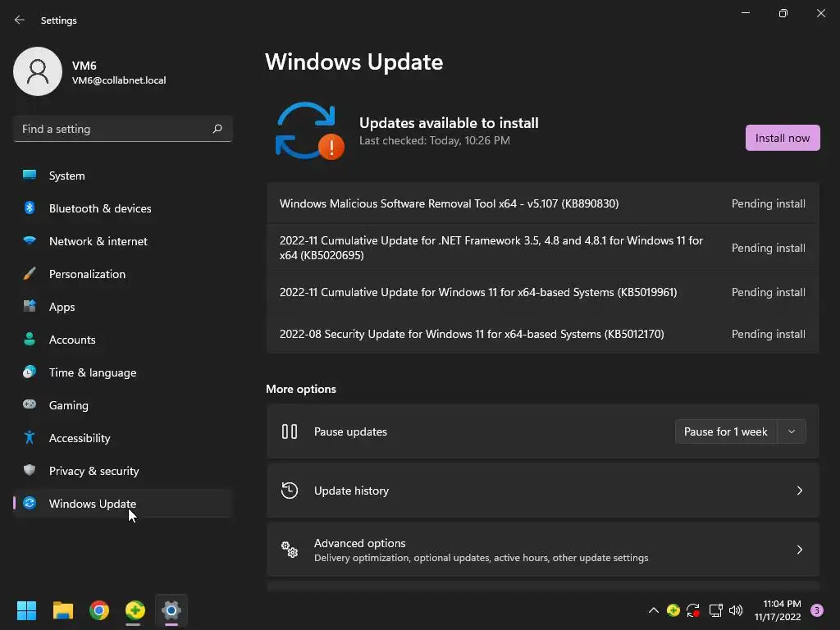Click the Pause for 1 week button
840x630 pixels.
726,431
